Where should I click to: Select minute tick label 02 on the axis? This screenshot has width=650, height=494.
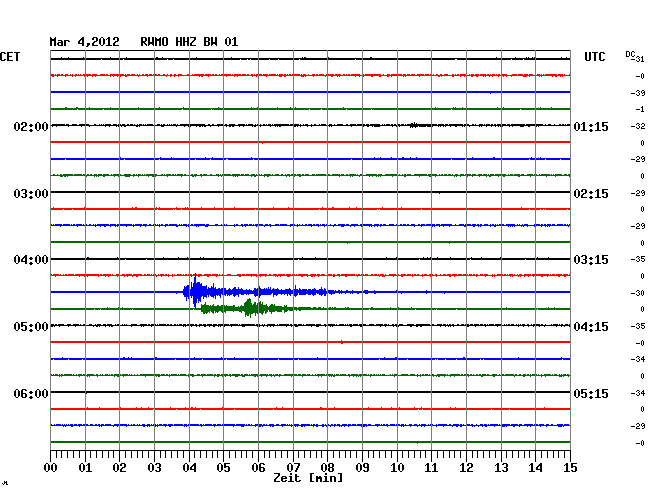tap(119, 468)
